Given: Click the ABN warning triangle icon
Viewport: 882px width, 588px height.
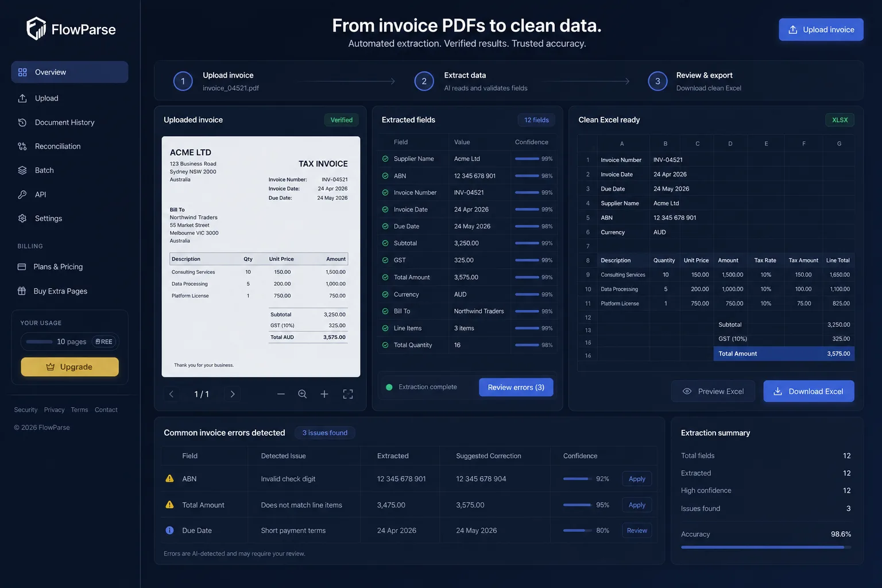Looking at the screenshot, I should pos(169,478).
